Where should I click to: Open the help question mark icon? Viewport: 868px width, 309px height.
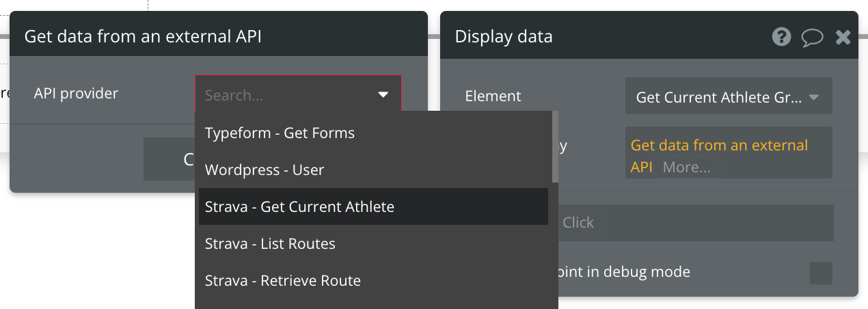tap(781, 36)
